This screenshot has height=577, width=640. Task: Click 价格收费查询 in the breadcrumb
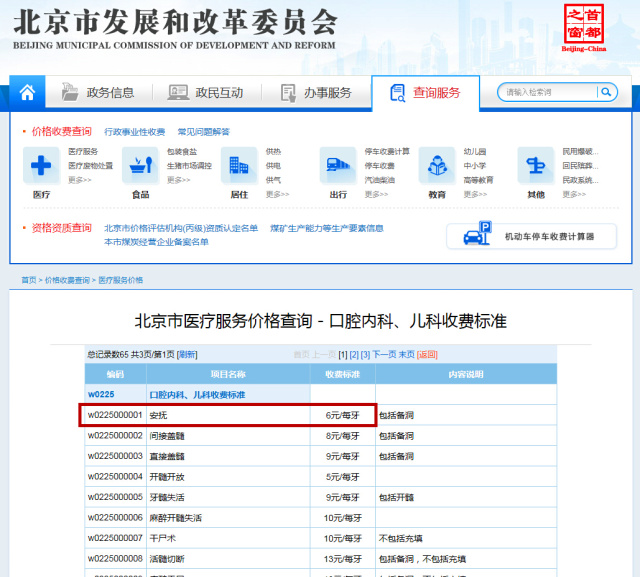(x=67, y=280)
